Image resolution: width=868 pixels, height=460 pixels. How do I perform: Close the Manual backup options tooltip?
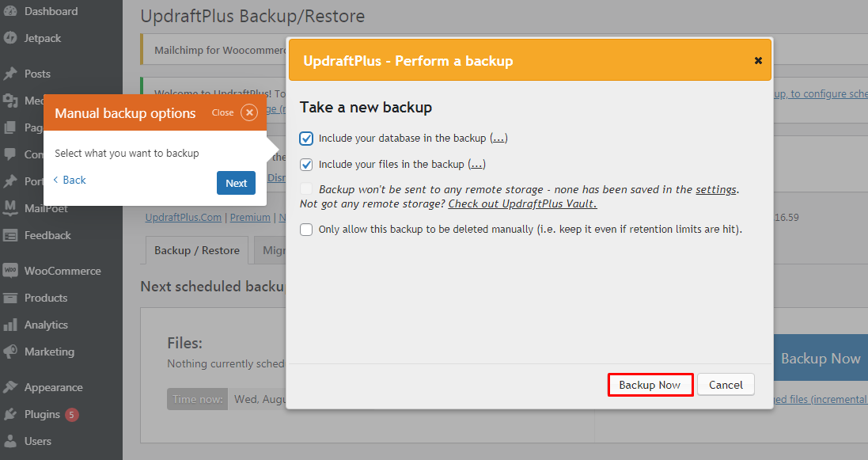249,112
